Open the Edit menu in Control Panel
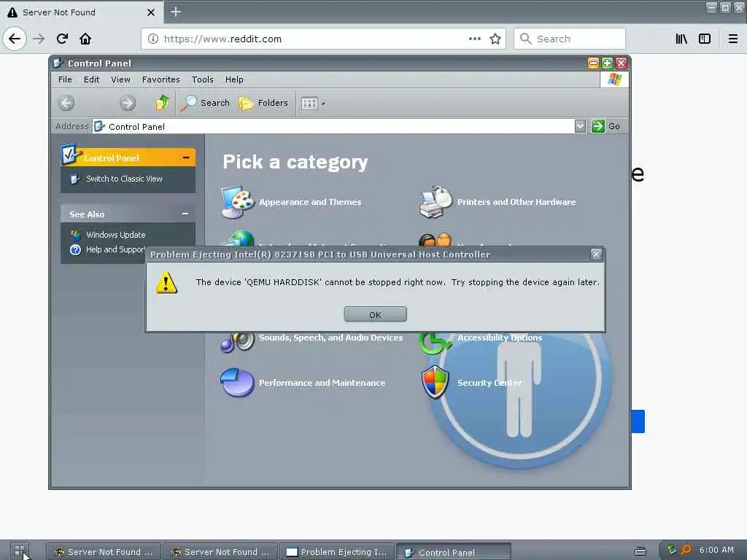Viewport: 747px width, 560px height. 91,79
